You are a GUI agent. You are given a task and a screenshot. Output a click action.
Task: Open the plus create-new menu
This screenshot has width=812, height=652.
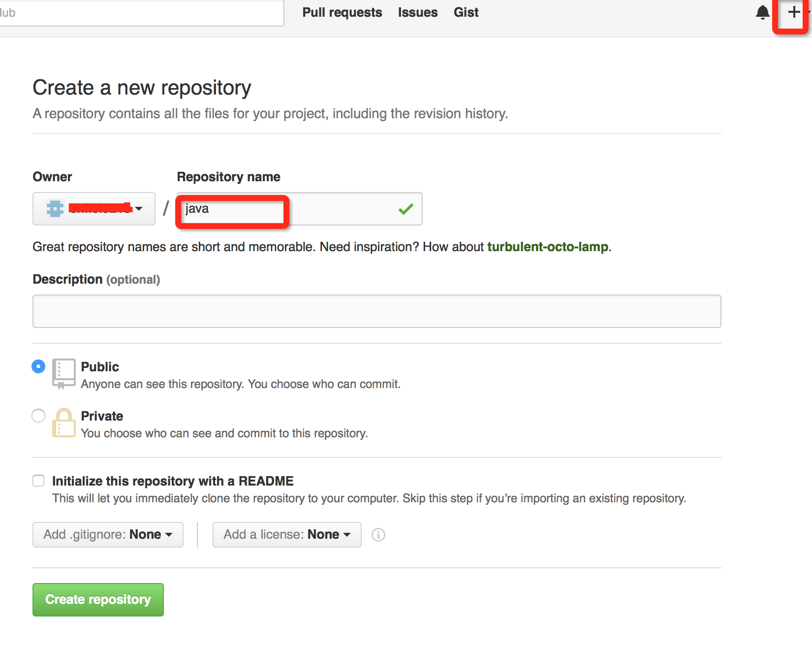794,12
